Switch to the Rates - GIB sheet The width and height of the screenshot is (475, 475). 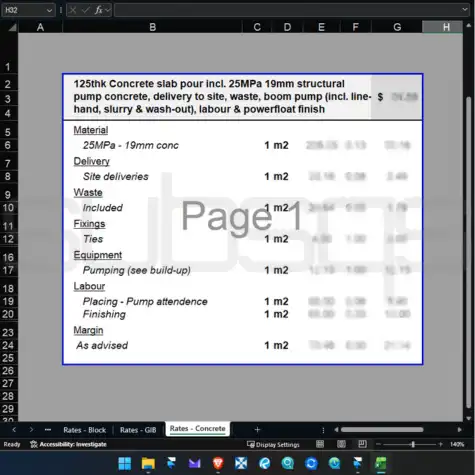coord(138,430)
